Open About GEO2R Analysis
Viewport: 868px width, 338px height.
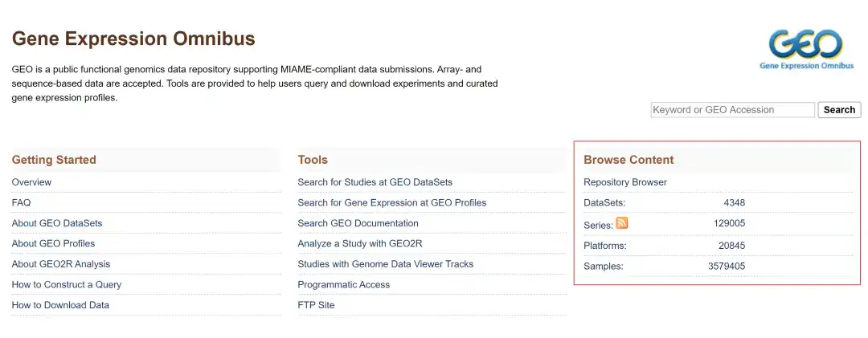coord(61,264)
